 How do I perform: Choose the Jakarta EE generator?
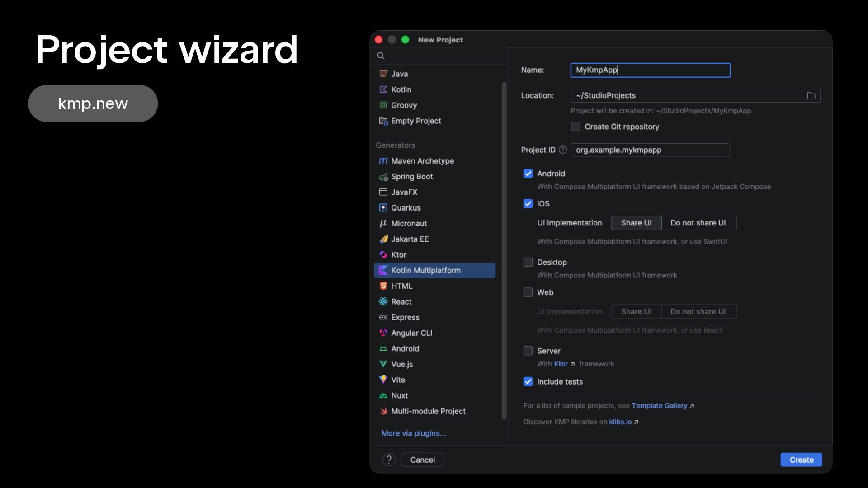click(435, 239)
